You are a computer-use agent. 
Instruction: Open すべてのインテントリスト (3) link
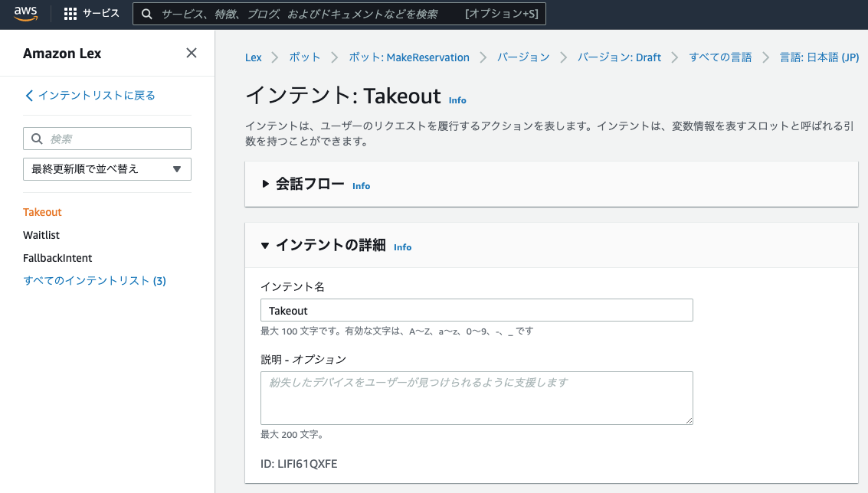(95, 281)
